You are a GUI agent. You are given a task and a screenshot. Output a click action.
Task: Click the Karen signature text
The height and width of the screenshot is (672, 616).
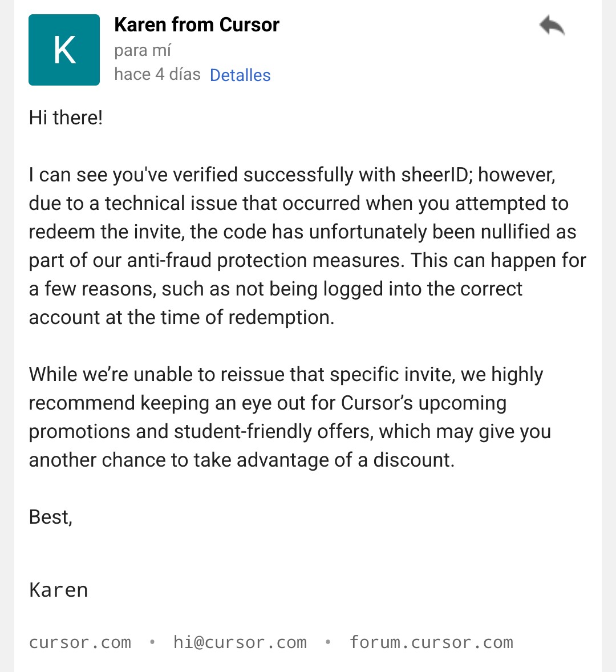[58, 590]
